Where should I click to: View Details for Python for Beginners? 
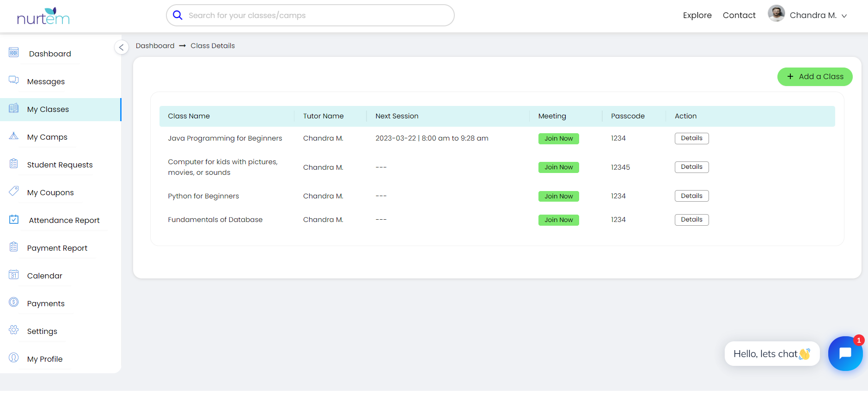(x=691, y=196)
